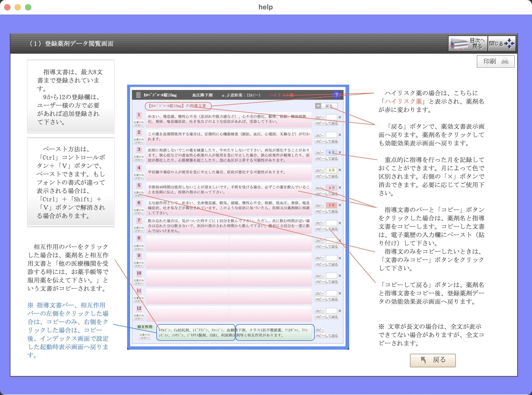Click the red circled 【カルベジロール錠10mg】の指導文書 title
This screenshot has width=532, height=395.
(178, 106)
